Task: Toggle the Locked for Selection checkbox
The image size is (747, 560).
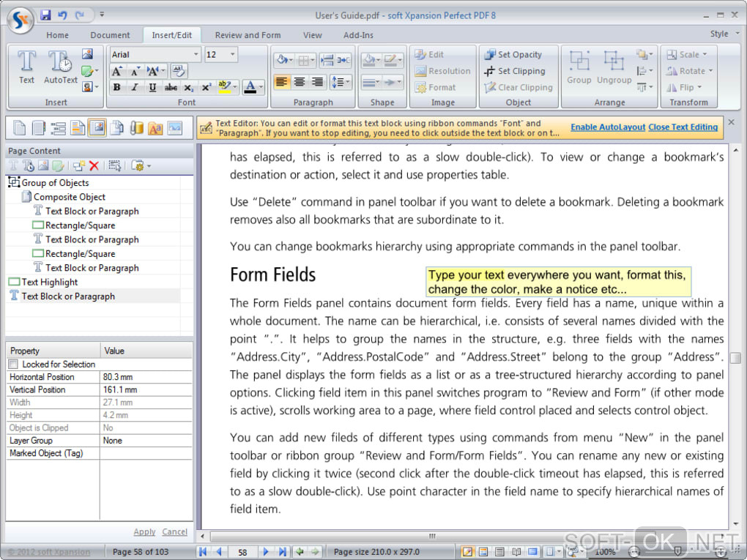Action: click(x=13, y=365)
